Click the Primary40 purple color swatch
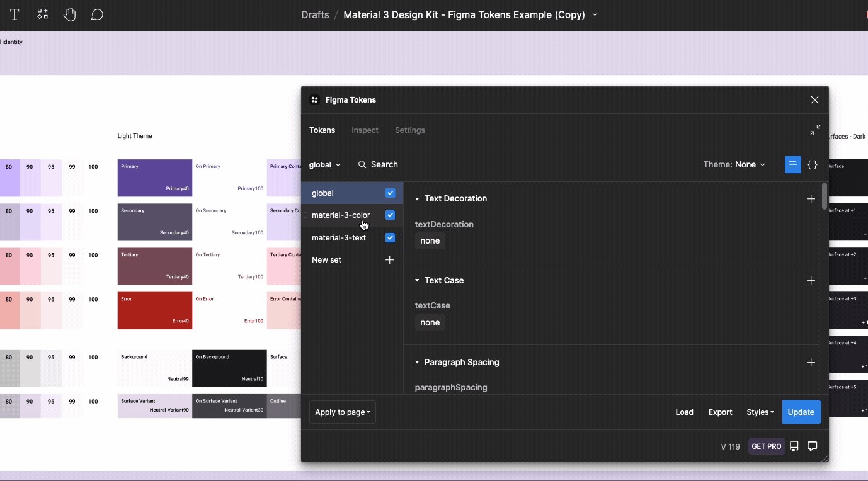Viewport: 868px width, 481px height. [155, 178]
